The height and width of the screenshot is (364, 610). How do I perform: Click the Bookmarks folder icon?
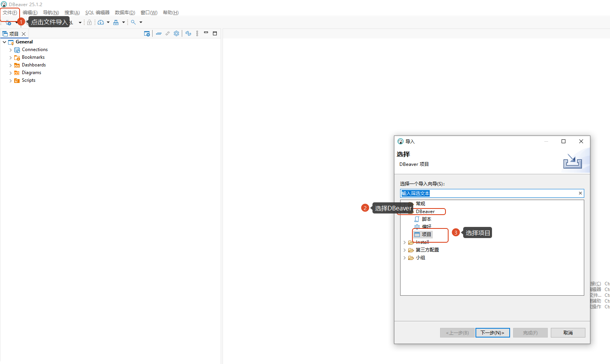[x=17, y=58]
